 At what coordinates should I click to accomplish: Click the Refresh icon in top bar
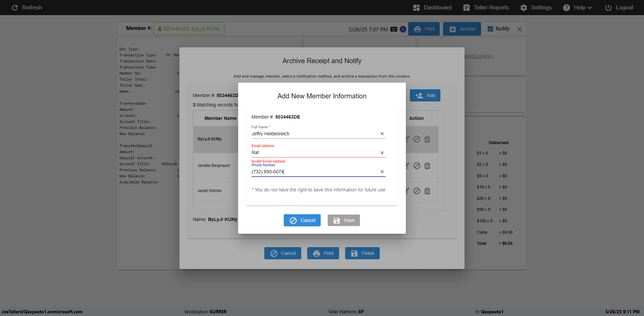(x=15, y=7)
